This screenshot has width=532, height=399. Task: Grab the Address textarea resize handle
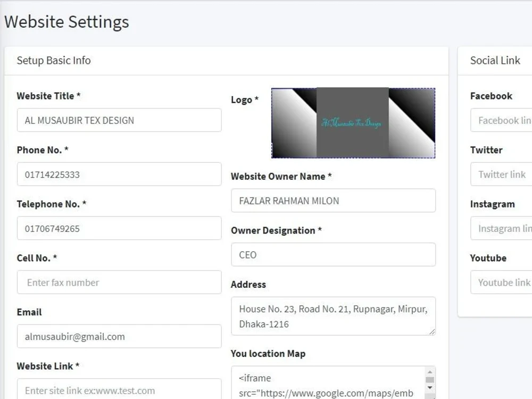(432, 331)
